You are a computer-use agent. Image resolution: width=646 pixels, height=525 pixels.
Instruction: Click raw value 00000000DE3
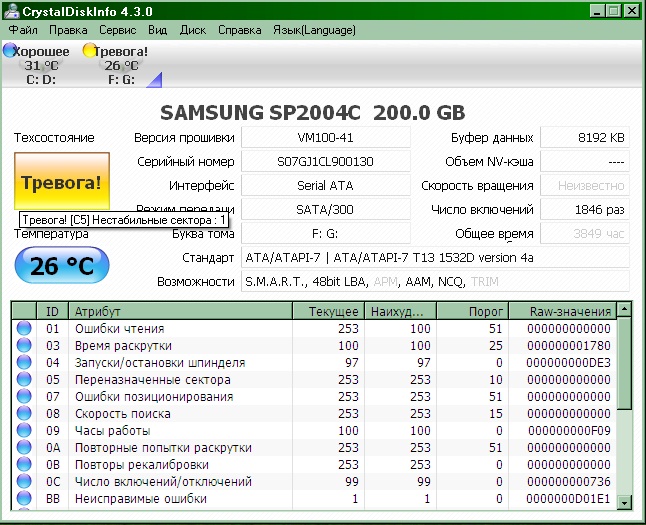[x=569, y=363]
